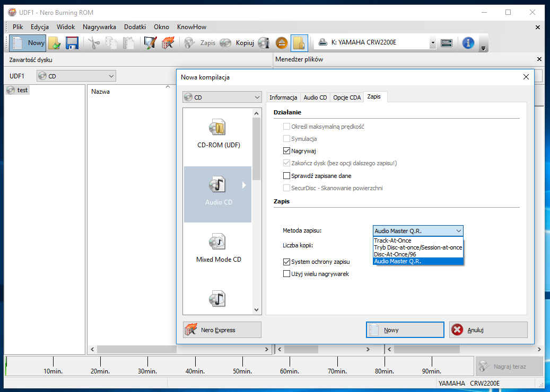
Task: Open the Nagrywarka menu
Action: click(99, 27)
